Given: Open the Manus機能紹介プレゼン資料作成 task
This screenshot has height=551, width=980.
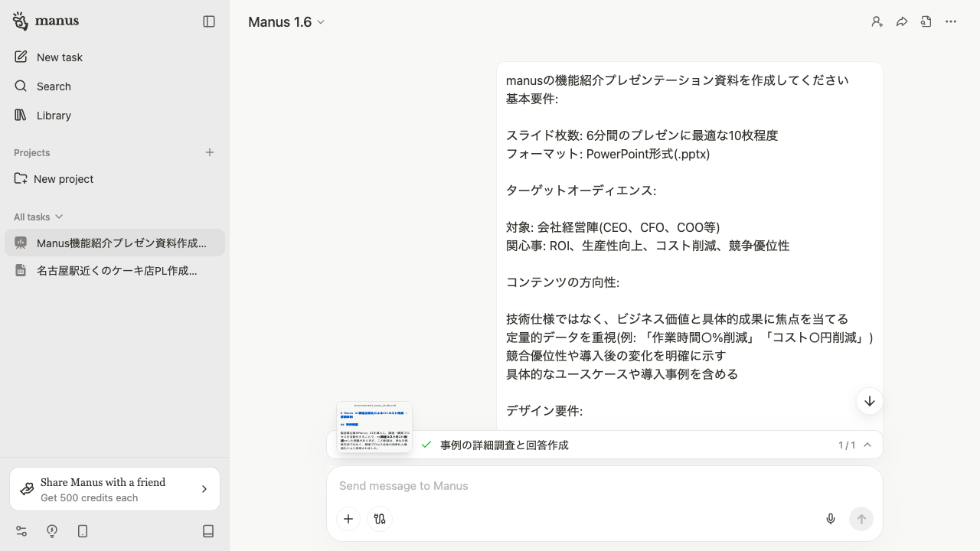Looking at the screenshot, I should pyautogui.click(x=115, y=243).
